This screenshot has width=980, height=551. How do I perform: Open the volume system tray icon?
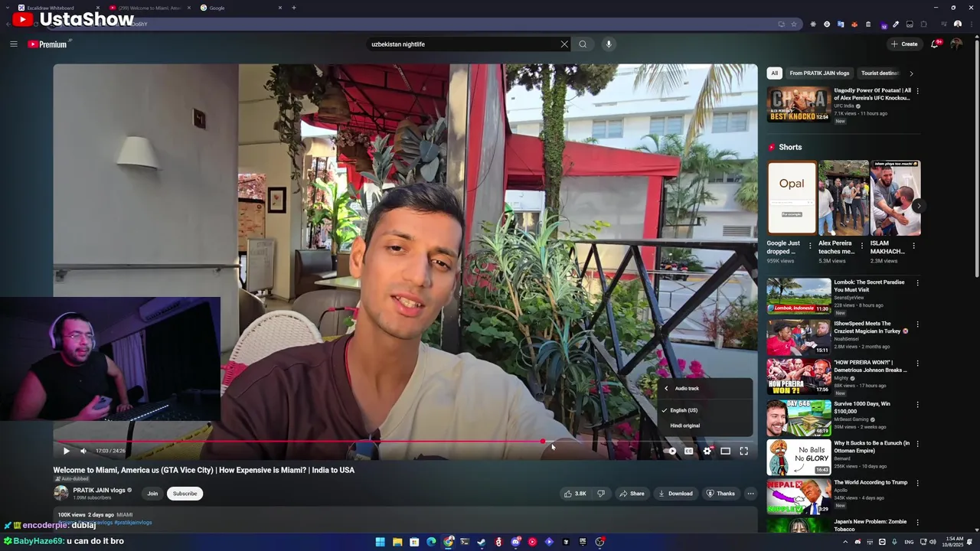(x=933, y=542)
